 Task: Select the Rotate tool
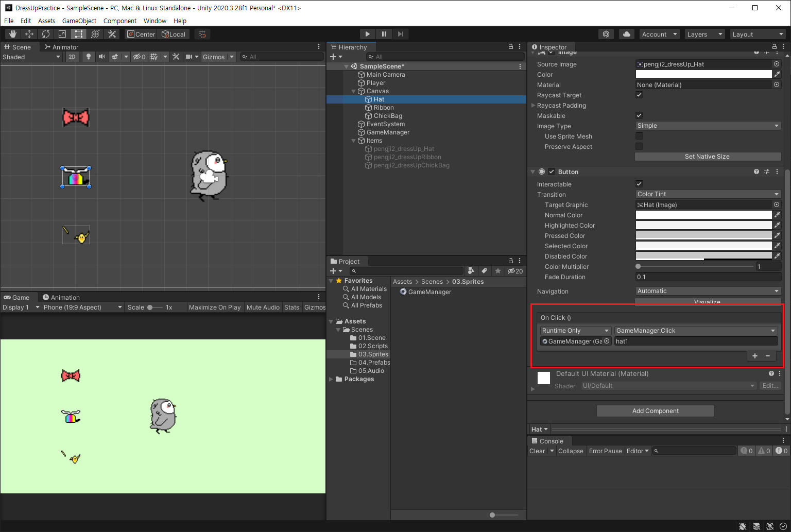[46, 34]
